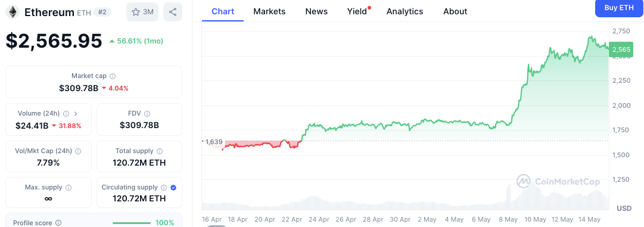Click the Total supply info icon
The image size is (644, 227).
click(x=160, y=151)
